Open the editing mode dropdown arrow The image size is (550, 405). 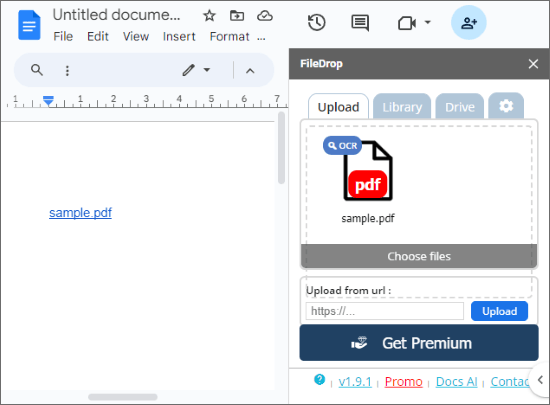coord(207,70)
